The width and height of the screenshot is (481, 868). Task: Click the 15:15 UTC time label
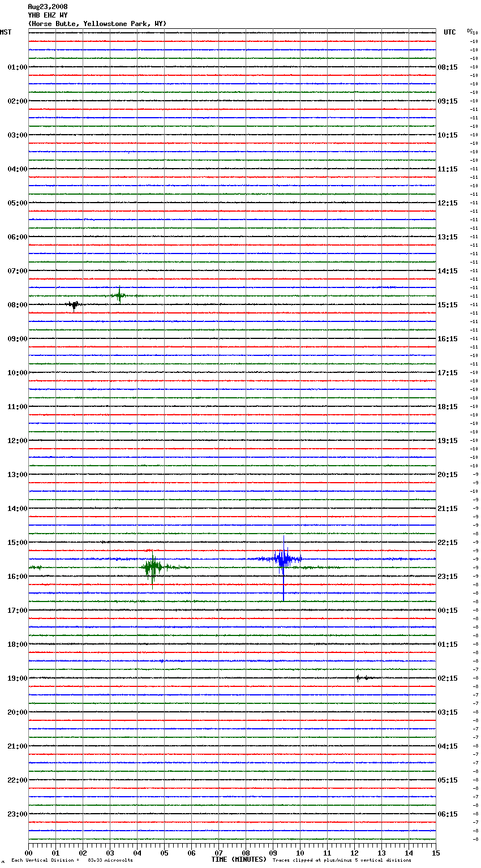tap(448, 305)
